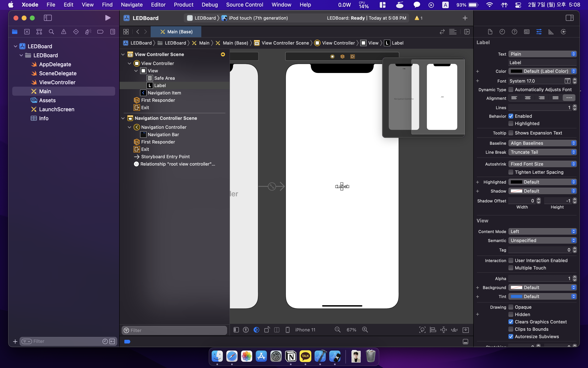
Task: Open the label Color picker
Action: [x=542, y=71]
